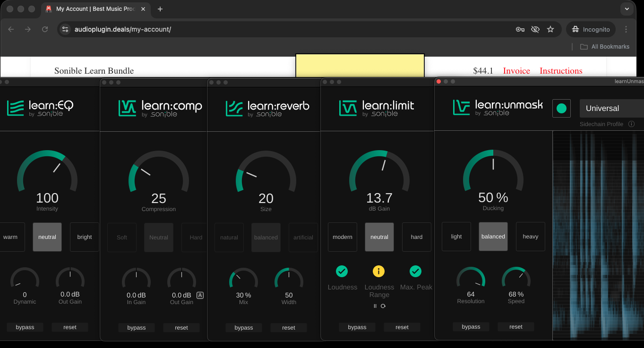Bookmark this page with the star icon
644x348 pixels.
click(550, 29)
